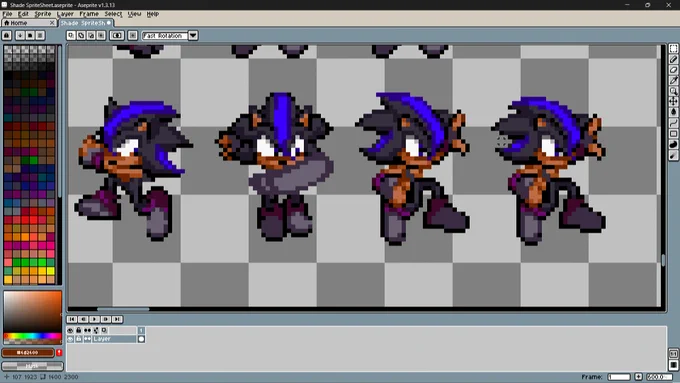This screenshot has width=680, height=383.
Task: Open the palette options menu button
Action: [40, 36]
